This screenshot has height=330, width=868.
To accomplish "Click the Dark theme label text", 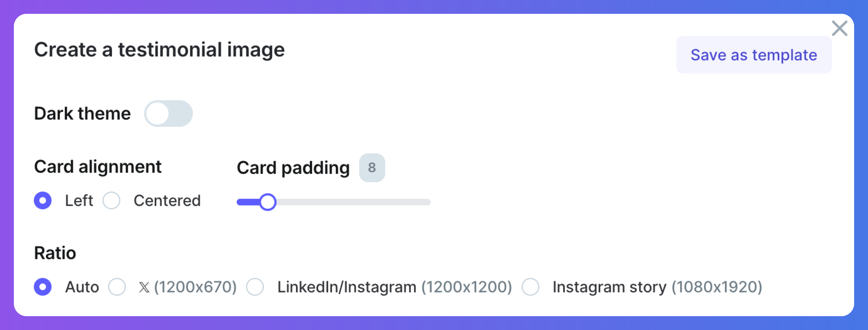I will point(82,114).
